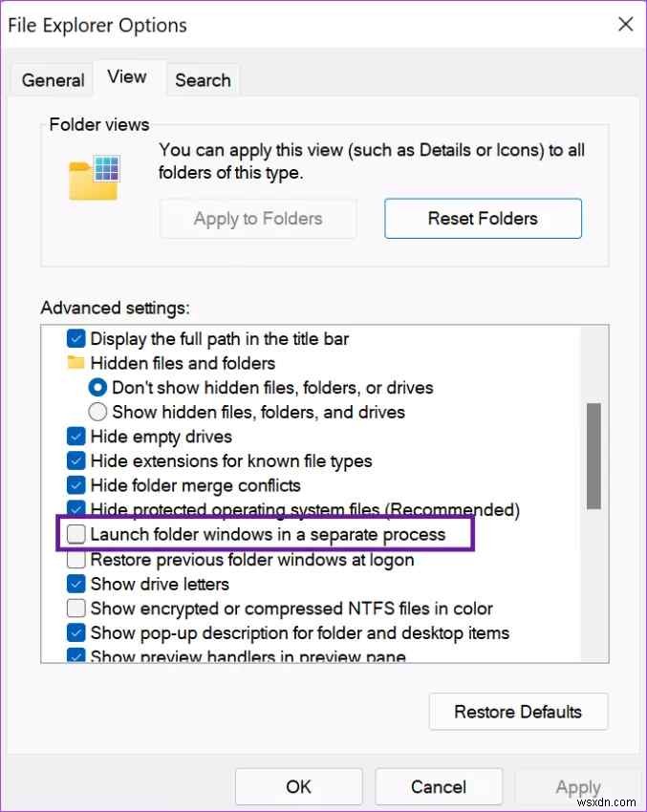Select the View tab
The width and height of the screenshot is (647, 812).
click(128, 76)
